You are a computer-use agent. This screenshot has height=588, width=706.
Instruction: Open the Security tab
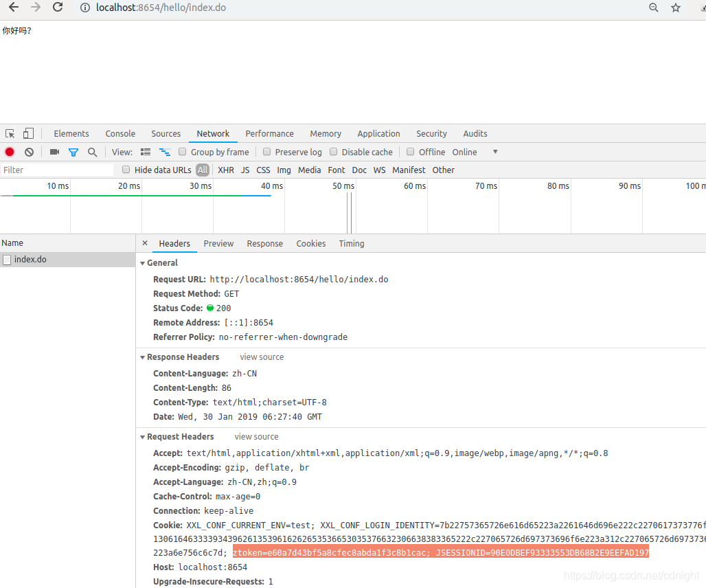[x=431, y=134]
